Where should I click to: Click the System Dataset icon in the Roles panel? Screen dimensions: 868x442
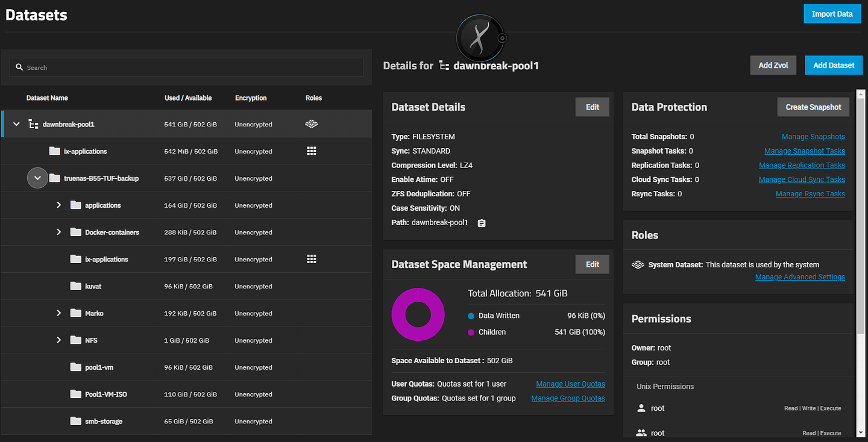click(x=639, y=264)
